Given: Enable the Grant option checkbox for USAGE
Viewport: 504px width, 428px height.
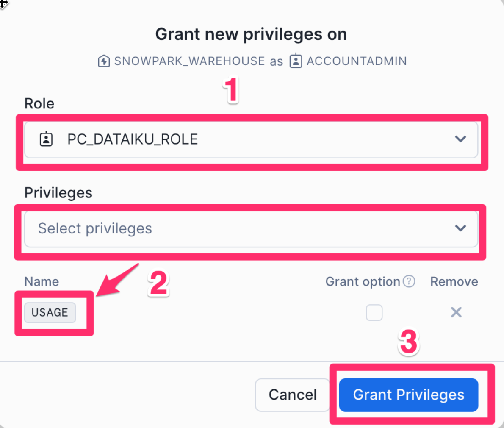Looking at the screenshot, I should coord(374,313).
